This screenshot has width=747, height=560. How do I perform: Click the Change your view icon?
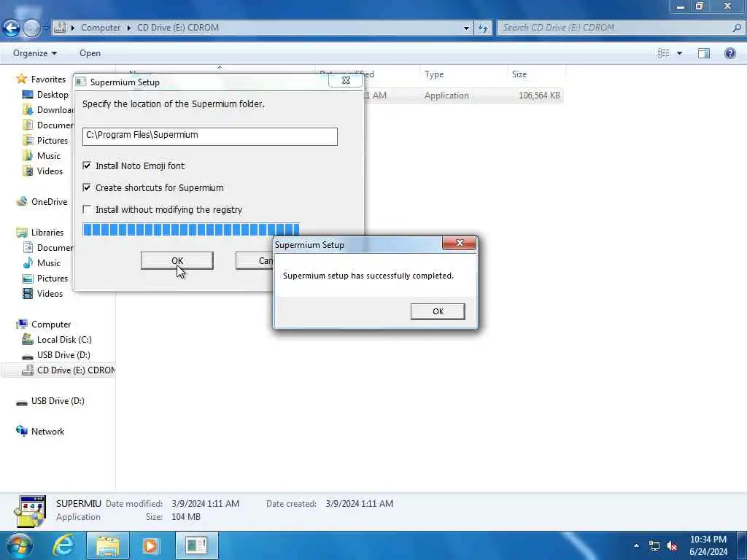tap(664, 53)
